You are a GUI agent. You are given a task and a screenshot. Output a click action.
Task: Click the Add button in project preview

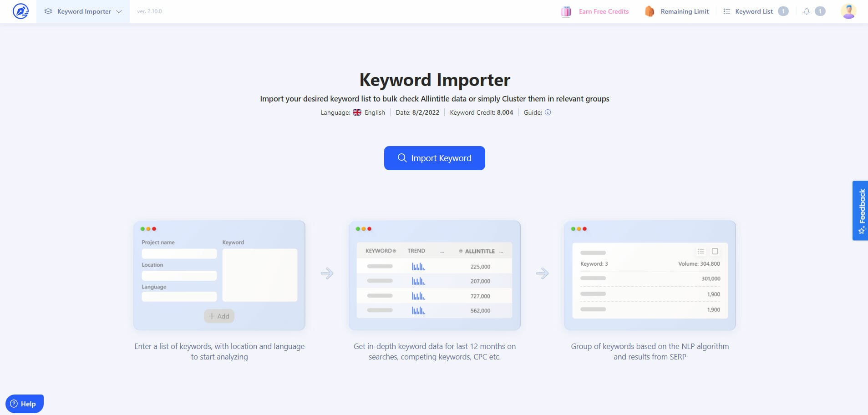tap(219, 316)
